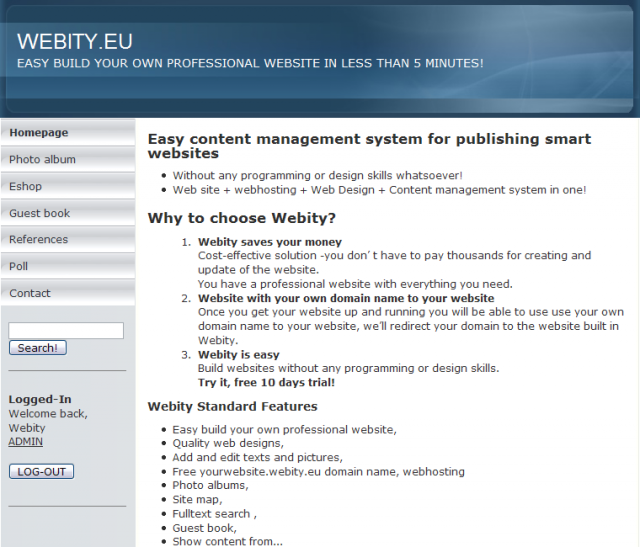Click 'You have a professional website' sentence
Image resolution: width=640 pixels, height=547 pixels.
pyautogui.click(x=355, y=284)
